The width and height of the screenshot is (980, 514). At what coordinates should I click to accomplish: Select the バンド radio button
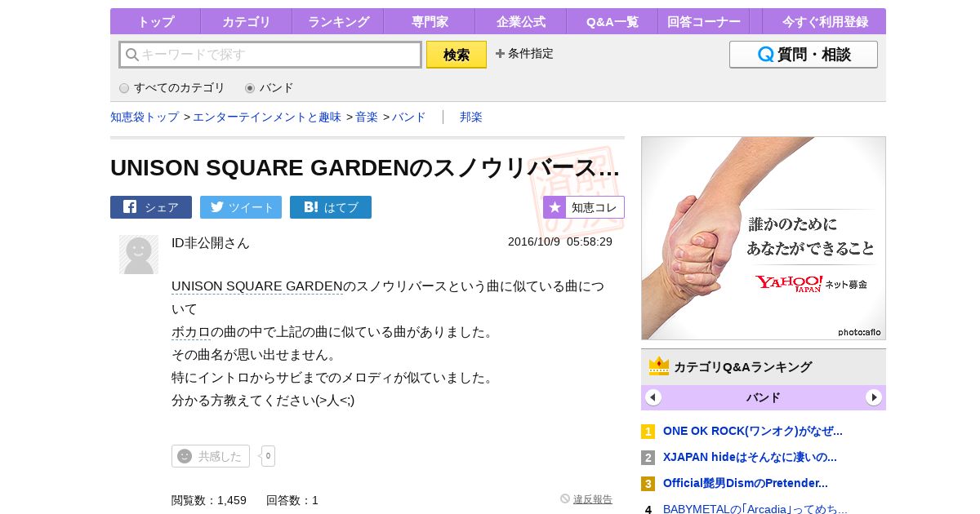pos(250,88)
